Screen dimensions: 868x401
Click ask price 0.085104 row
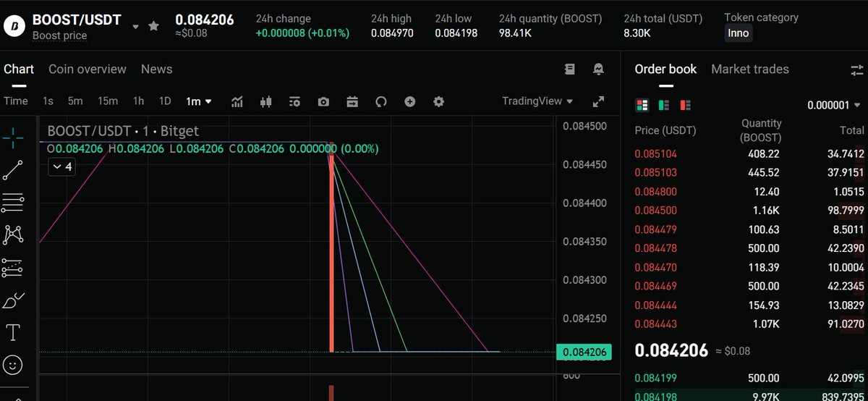(749, 153)
